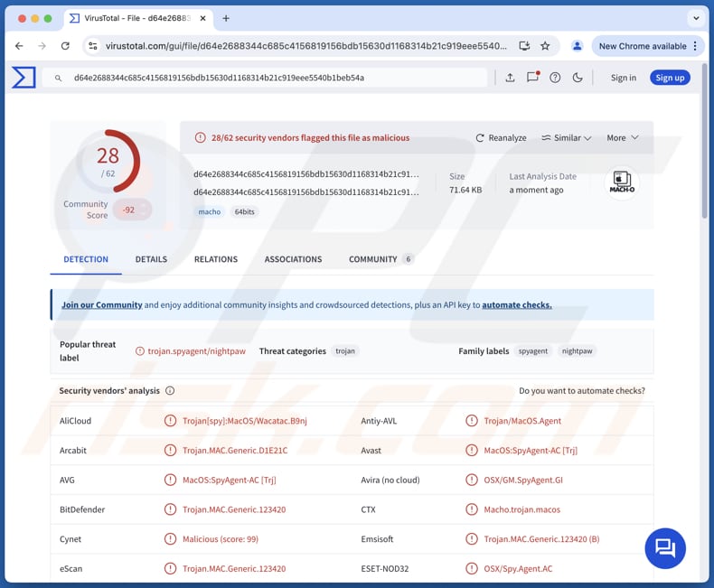
Task: Click the alert icon in the Emsisoft row
Action: (x=471, y=539)
